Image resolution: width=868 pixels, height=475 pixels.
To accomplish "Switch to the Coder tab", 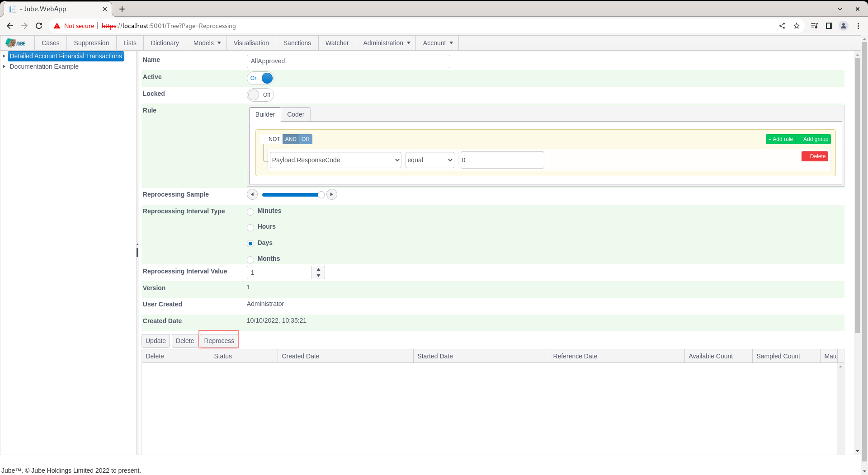I will tap(296, 114).
